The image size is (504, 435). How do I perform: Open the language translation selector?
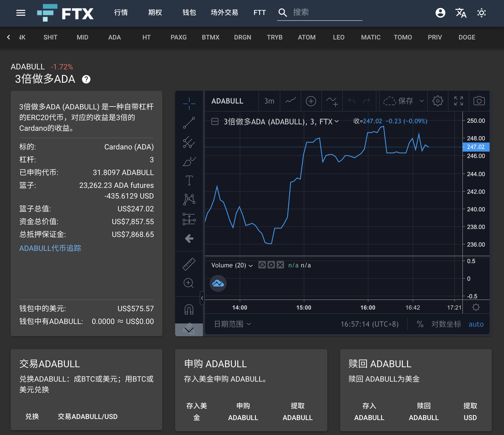click(x=461, y=13)
